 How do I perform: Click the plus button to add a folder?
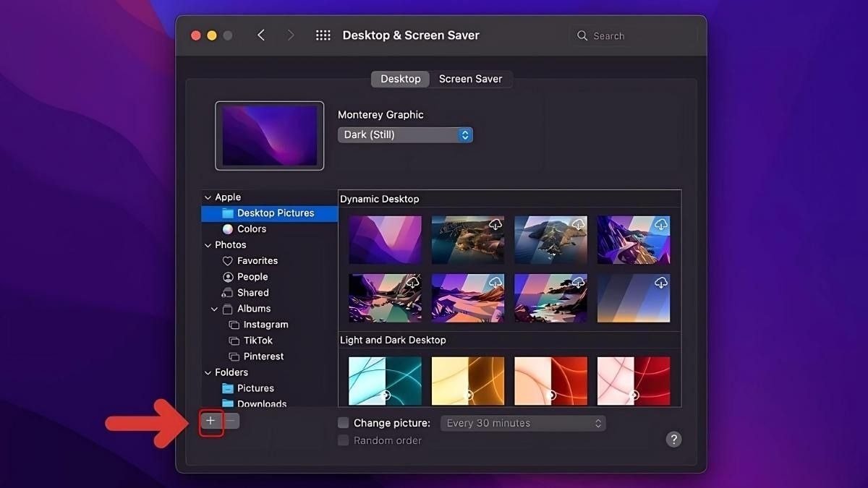[210, 420]
